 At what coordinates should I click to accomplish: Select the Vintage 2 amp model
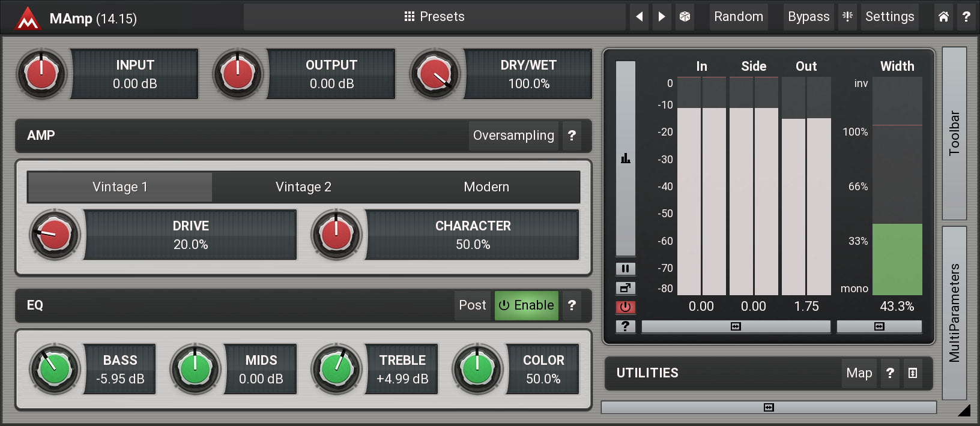pyautogui.click(x=303, y=187)
